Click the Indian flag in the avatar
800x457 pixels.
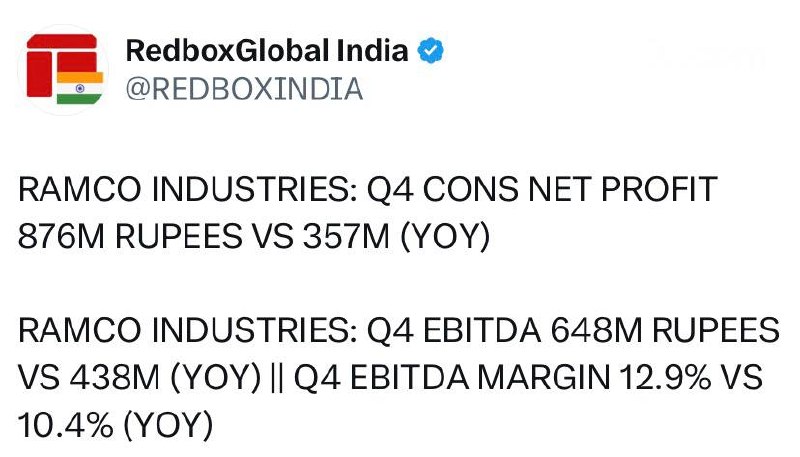[x=80, y=88]
